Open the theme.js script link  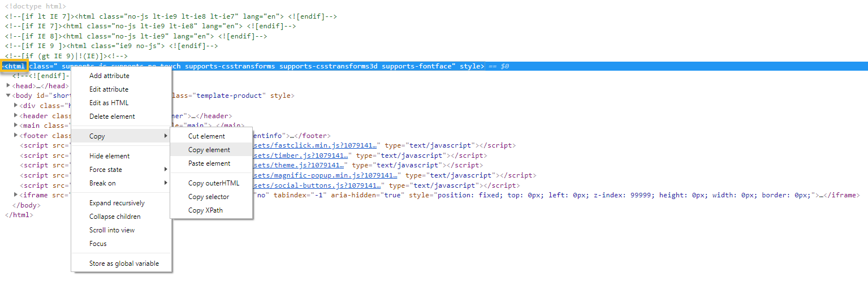coord(299,165)
